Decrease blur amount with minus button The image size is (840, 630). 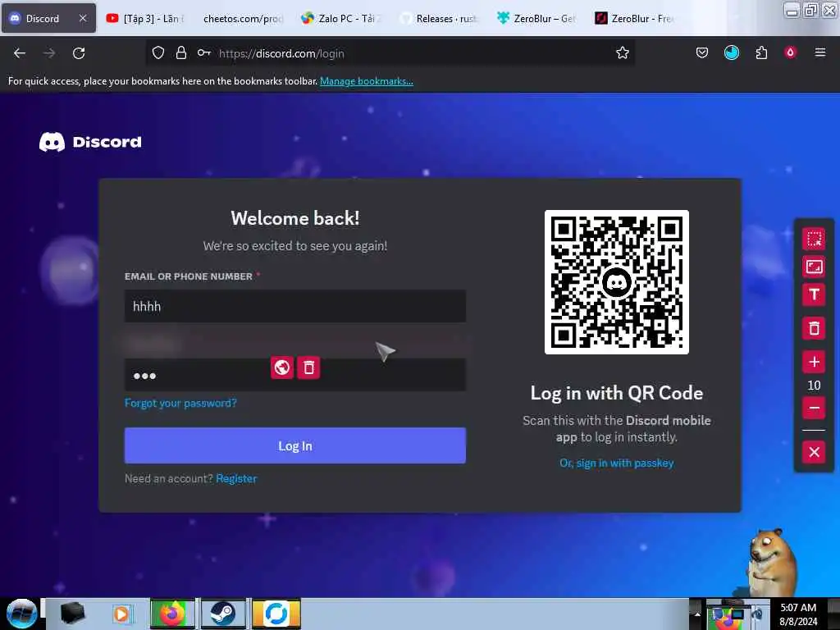click(814, 409)
